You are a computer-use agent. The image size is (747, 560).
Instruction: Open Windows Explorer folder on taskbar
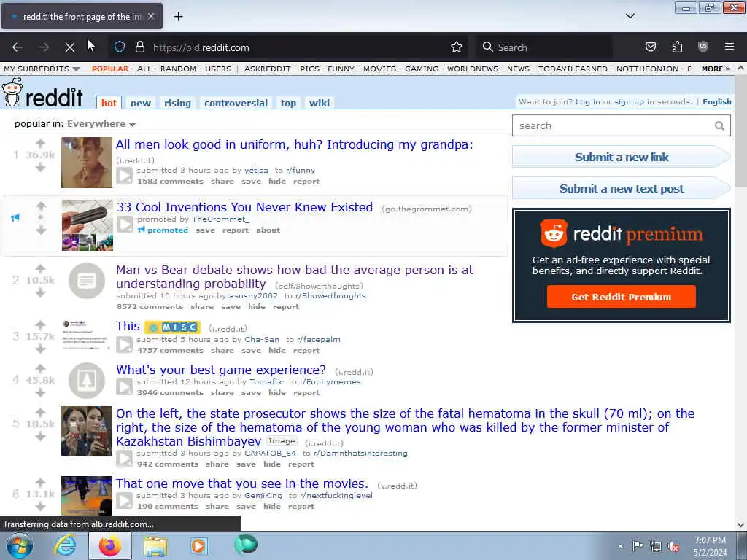click(x=156, y=545)
